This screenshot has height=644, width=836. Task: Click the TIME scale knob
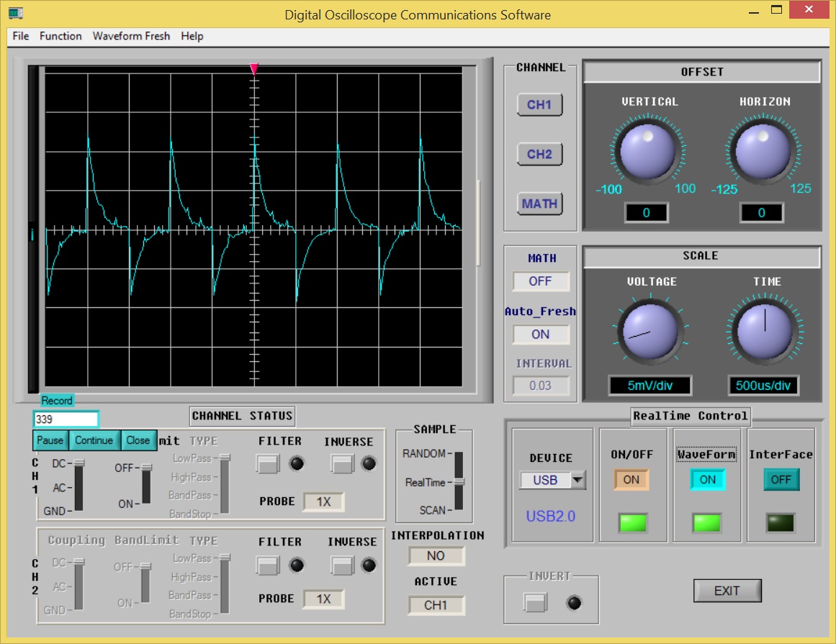[765, 330]
